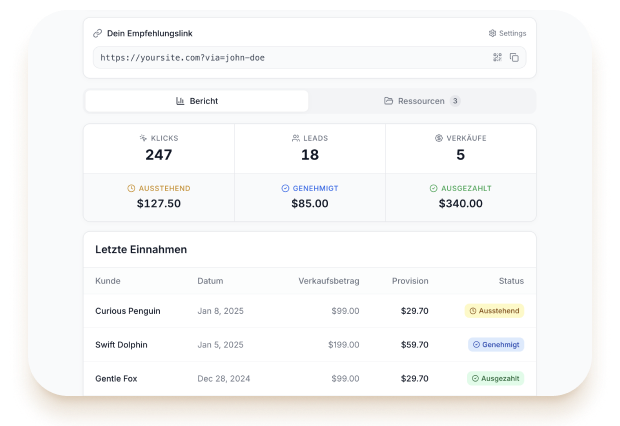The height and width of the screenshot is (426, 620).
Task: Select the Swift Dolphin customer row
Action: coord(310,345)
